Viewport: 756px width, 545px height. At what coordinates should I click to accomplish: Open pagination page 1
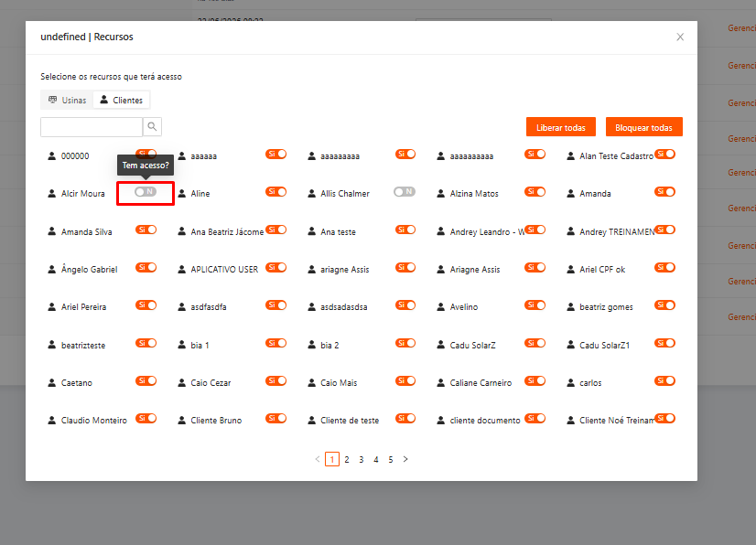[332, 459]
